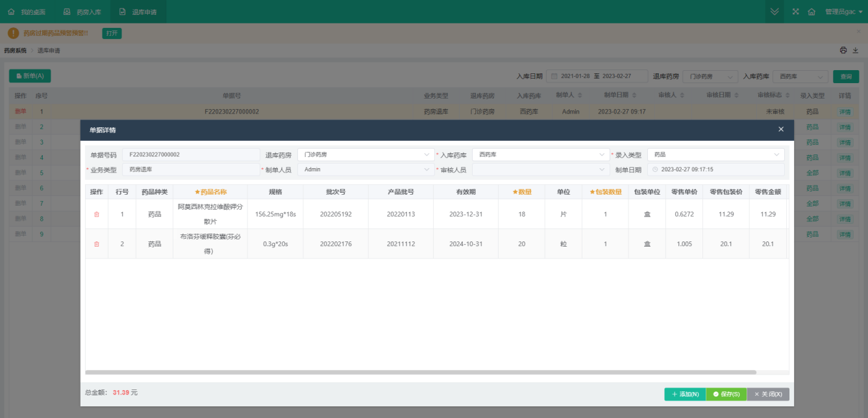Image resolution: width=868 pixels, height=418 pixels.
Task: Click expiry date 2023-12-31
Action: [466, 214]
